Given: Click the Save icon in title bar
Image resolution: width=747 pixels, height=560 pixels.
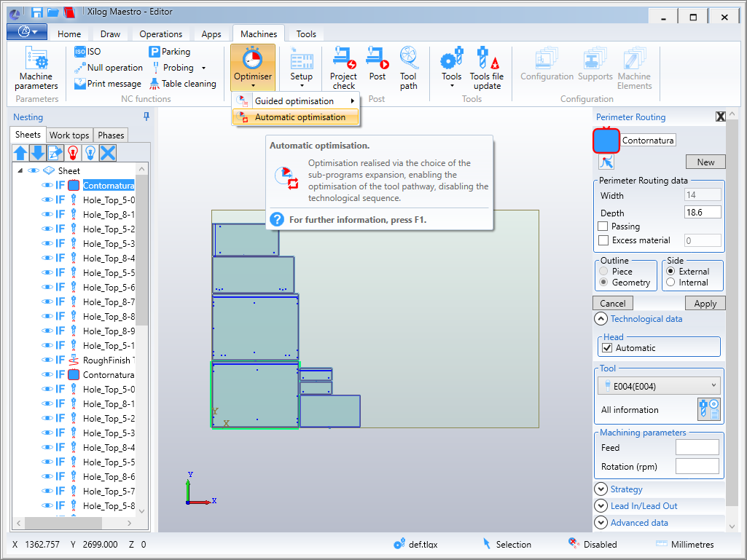Looking at the screenshot, I should (x=37, y=12).
